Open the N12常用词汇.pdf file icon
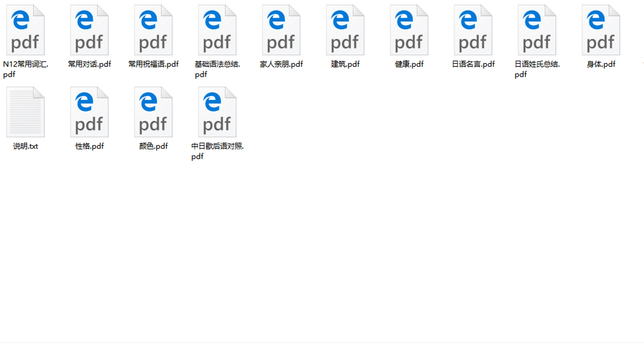This screenshot has height=362, width=644. (25, 29)
